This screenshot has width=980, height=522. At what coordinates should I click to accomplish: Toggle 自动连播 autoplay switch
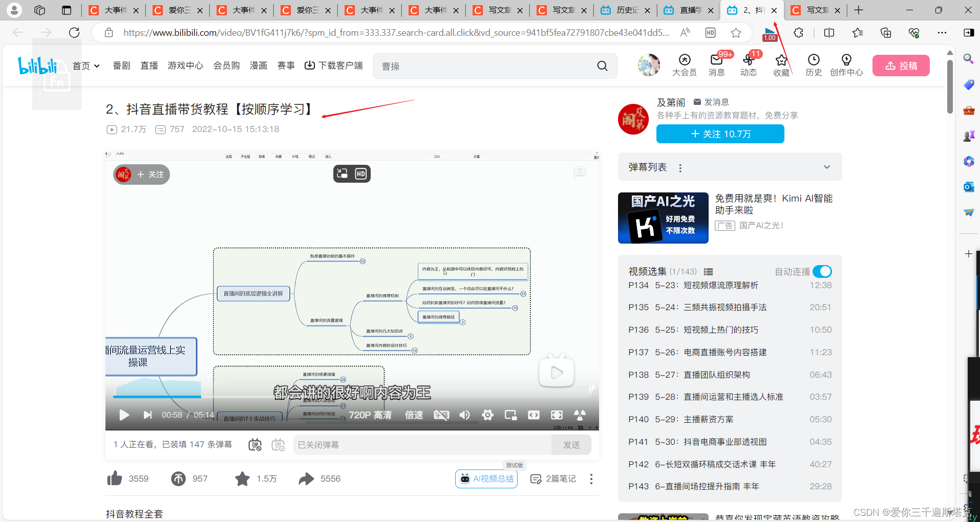[x=822, y=271]
